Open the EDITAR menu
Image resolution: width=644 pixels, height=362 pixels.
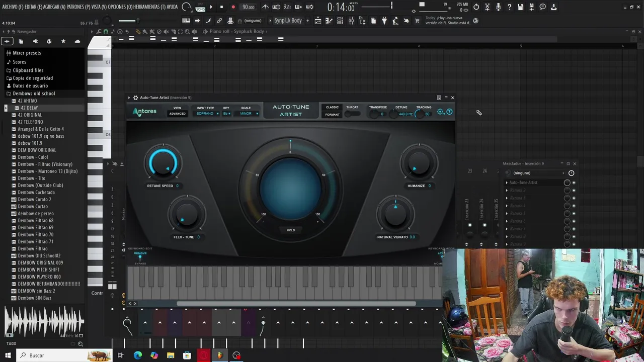33,7
